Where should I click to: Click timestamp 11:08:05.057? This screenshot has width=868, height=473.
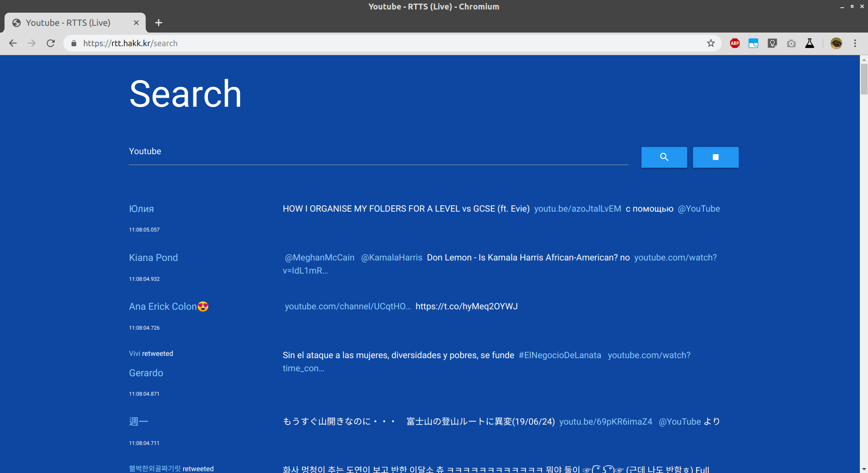coord(144,230)
